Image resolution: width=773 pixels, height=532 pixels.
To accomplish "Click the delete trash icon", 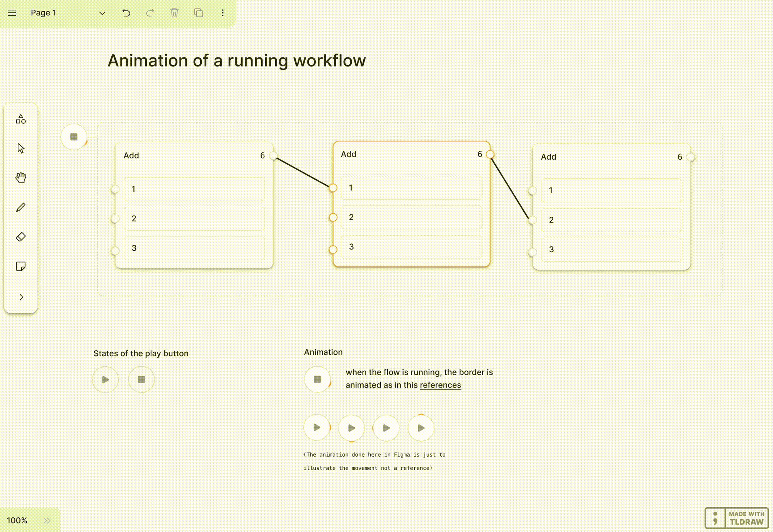I will tap(174, 13).
